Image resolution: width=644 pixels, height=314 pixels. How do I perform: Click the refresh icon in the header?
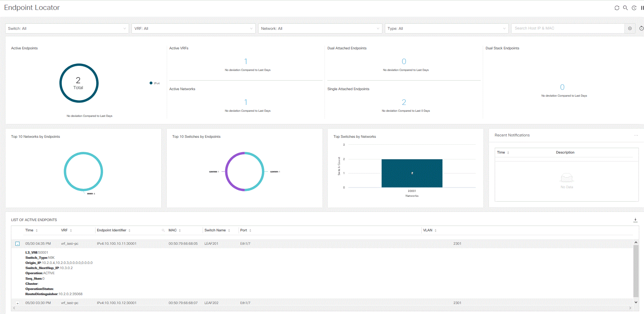click(617, 8)
